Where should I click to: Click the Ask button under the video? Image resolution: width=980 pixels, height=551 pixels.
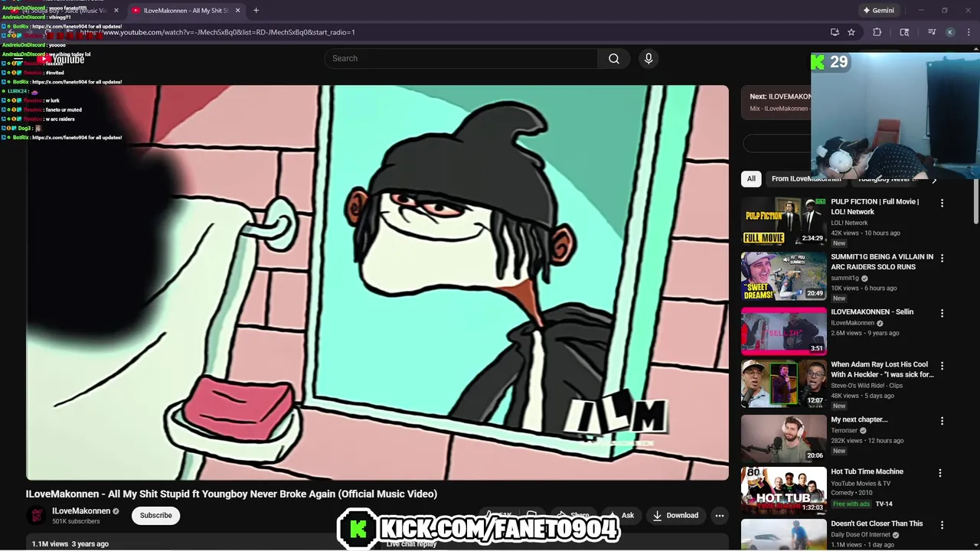point(621,515)
